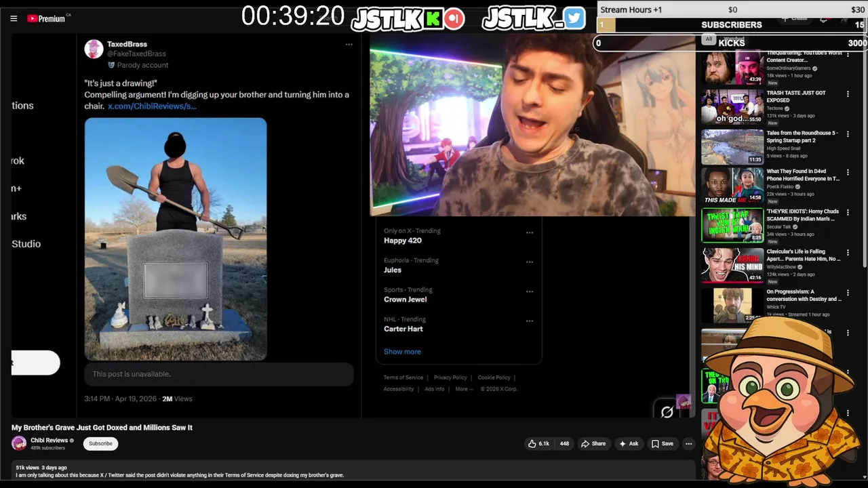Image resolution: width=868 pixels, height=488 pixels.
Task: Open menu for TRASH TASTE video suggestion
Action: click(848, 94)
